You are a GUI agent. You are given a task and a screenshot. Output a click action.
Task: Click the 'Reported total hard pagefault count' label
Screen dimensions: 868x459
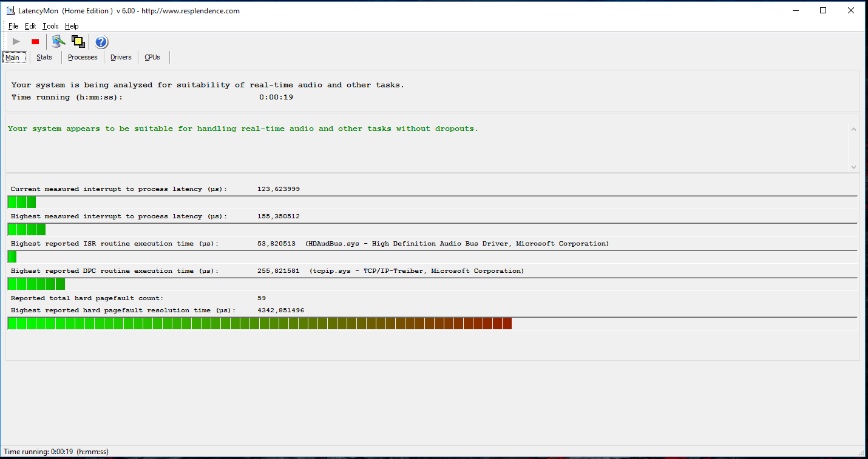pos(87,298)
